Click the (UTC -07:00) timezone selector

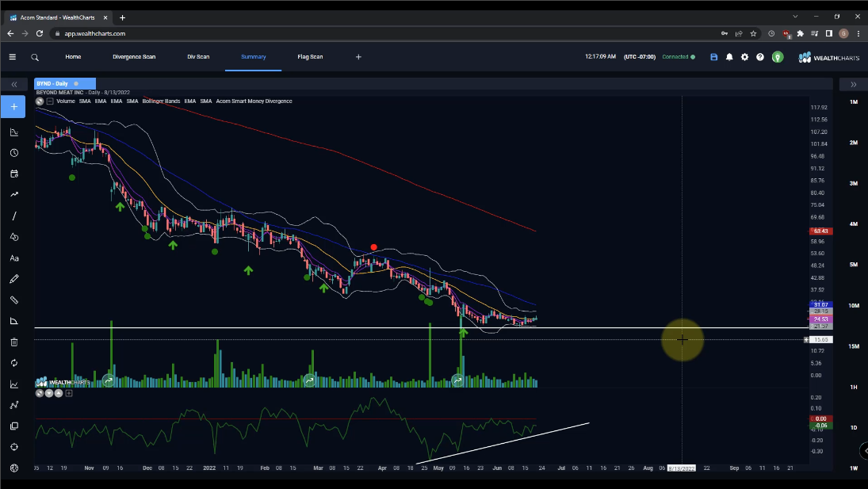click(640, 57)
